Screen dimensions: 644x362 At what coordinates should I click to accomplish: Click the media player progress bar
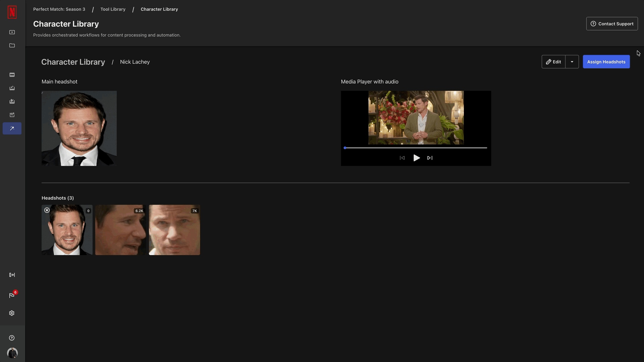coord(416,148)
